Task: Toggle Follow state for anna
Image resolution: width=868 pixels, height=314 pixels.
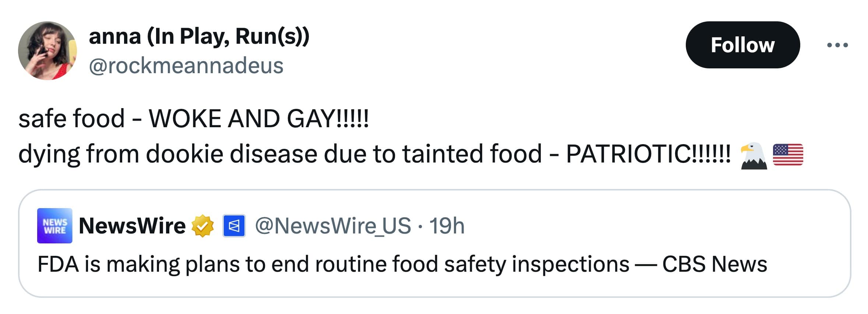Action: coord(742,46)
